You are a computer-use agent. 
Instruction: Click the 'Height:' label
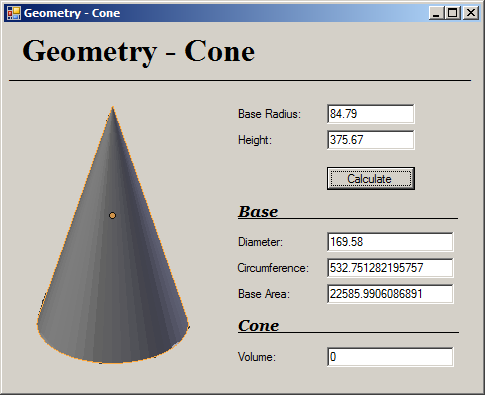click(255, 140)
